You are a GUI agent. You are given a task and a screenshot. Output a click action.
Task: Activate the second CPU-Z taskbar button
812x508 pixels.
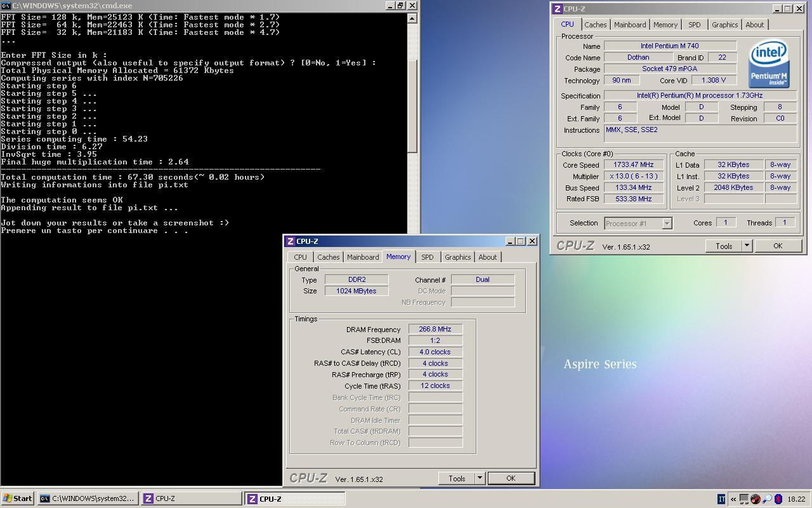click(295, 499)
